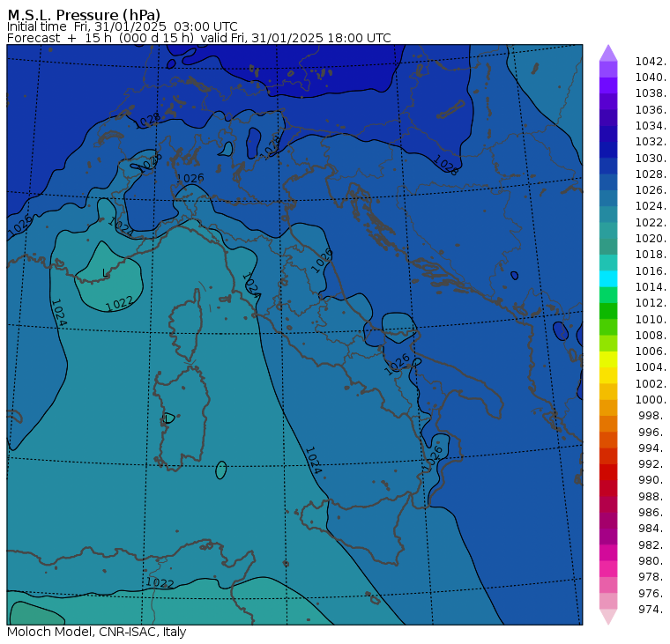Click the 974. legend value

(x=652, y=609)
